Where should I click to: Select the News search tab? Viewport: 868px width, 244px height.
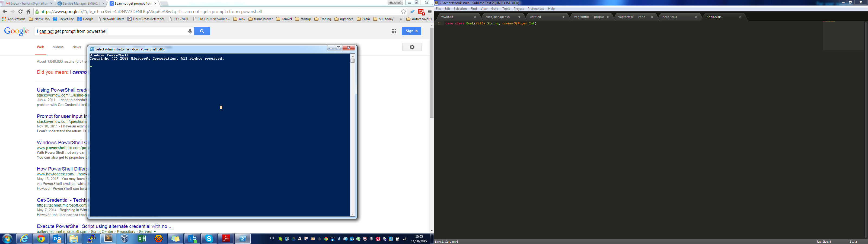point(76,47)
